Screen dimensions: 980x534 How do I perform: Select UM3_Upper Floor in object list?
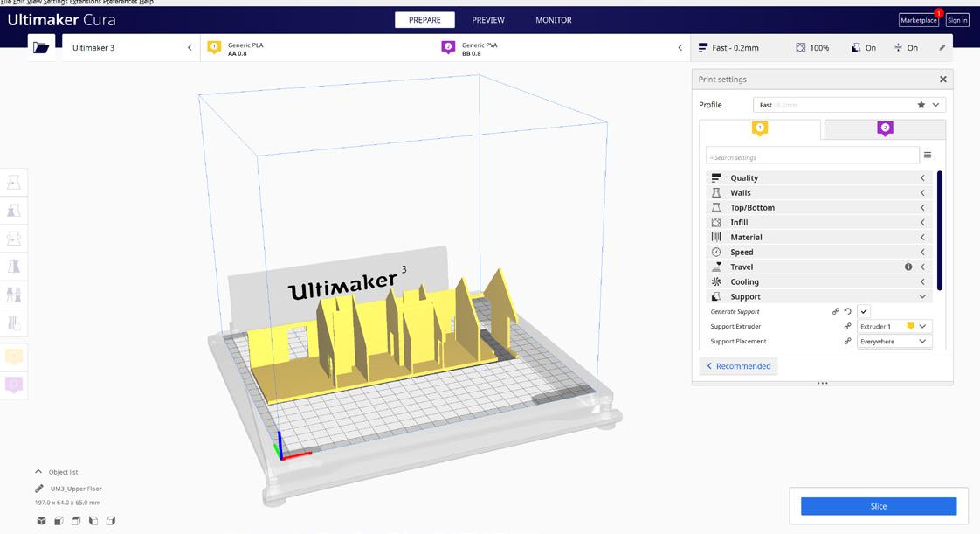76,489
